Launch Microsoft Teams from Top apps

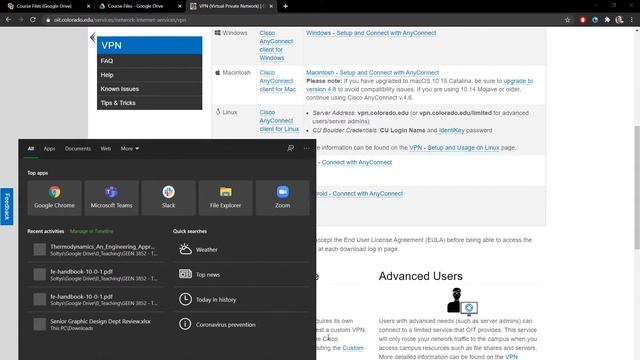111,198
